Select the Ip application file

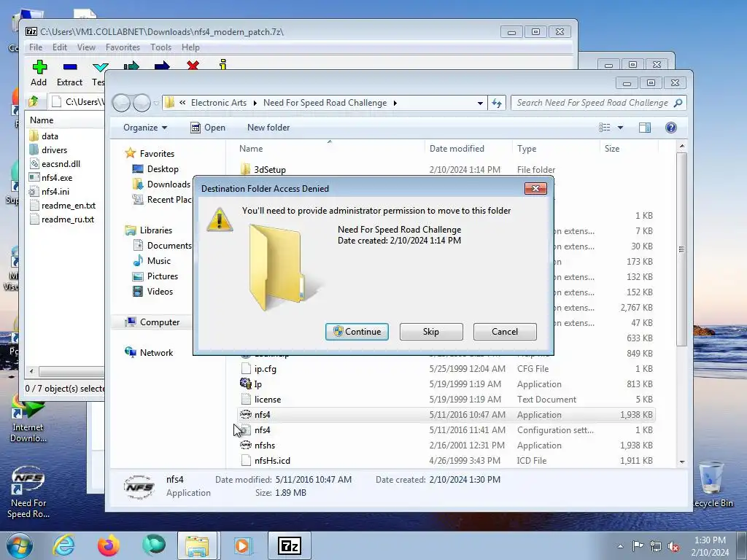[446, 384]
